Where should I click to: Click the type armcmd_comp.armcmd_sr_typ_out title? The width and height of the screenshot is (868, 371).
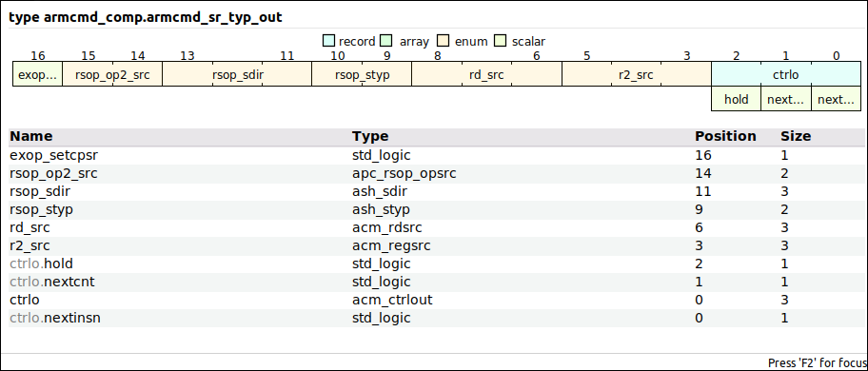point(146,18)
